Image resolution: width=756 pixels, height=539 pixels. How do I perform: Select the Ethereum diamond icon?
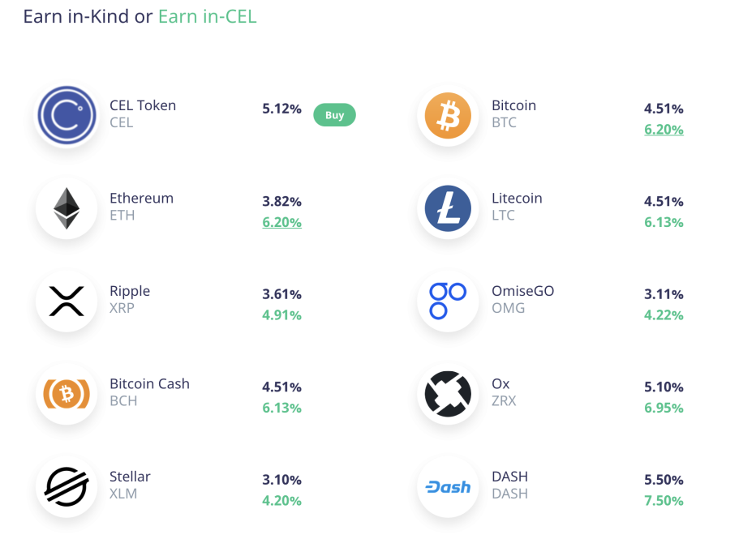(x=66, y=207)
